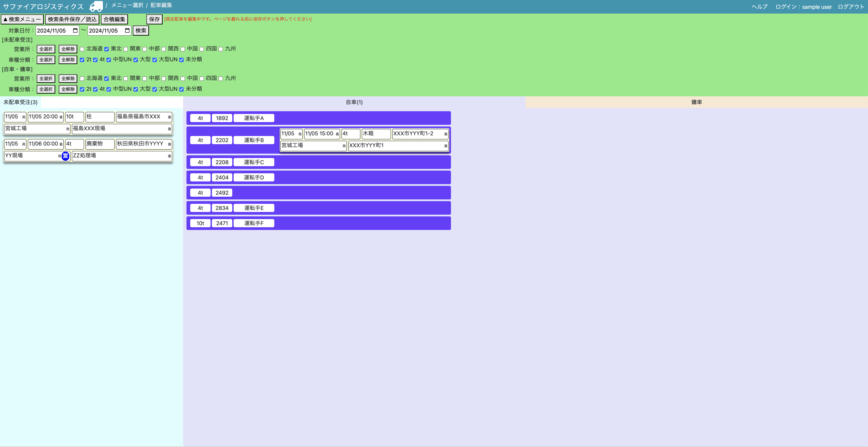Check 関西 under 未配車受注 営業所

(x=164, y=49)
